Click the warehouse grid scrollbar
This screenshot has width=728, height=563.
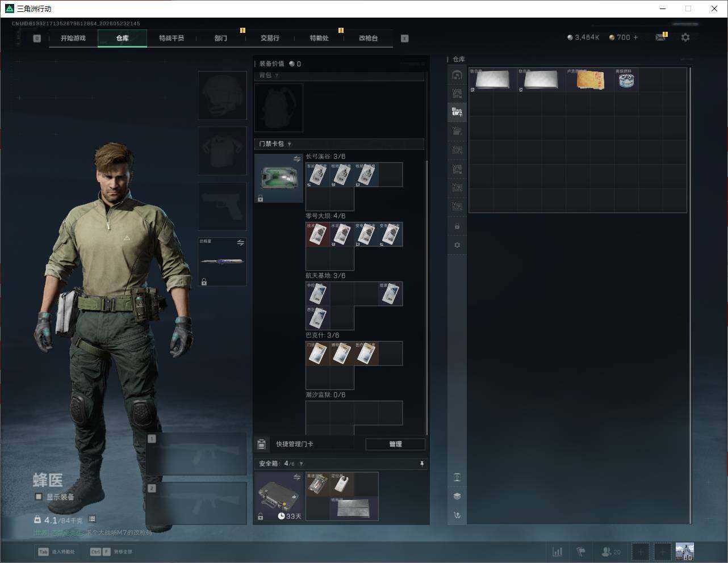point(690,295)
